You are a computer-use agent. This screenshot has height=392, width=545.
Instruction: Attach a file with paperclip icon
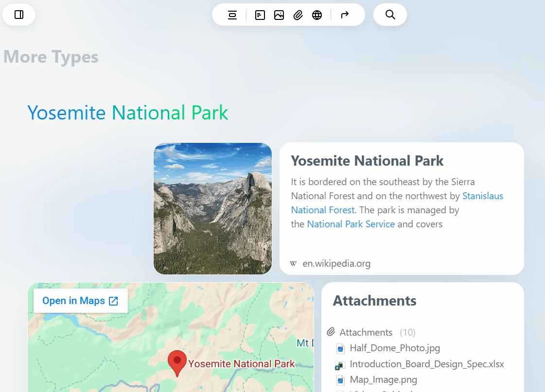click(x=298, y=15)
